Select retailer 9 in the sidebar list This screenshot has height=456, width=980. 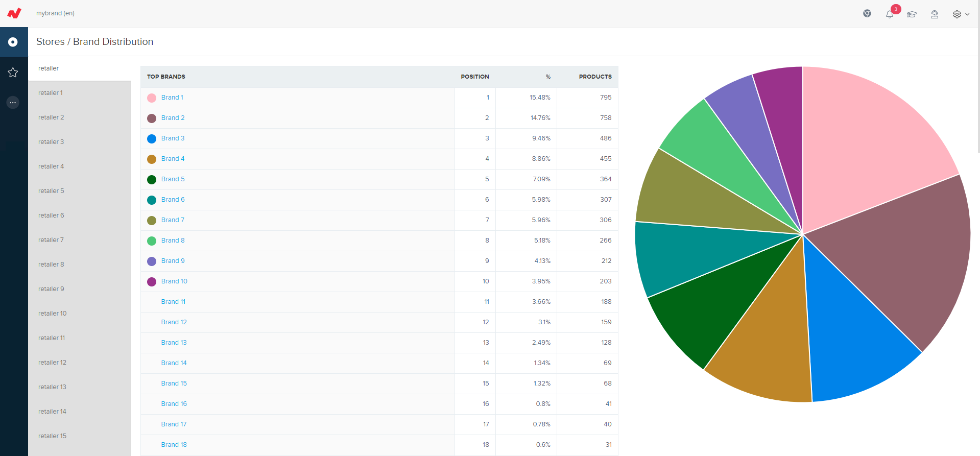(x=80, y=289)
